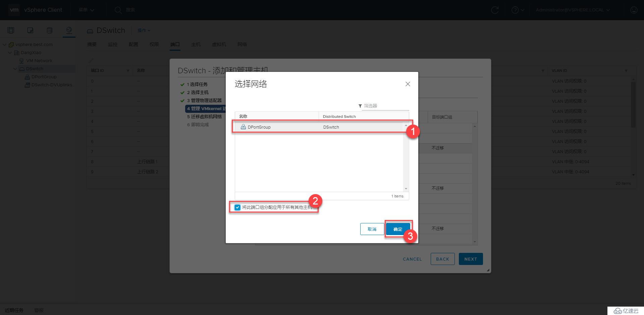Go to wizard step 3 管理物理适配器
Image resolution: width=644 pixels, height=315 pixels.
(204, 100)
